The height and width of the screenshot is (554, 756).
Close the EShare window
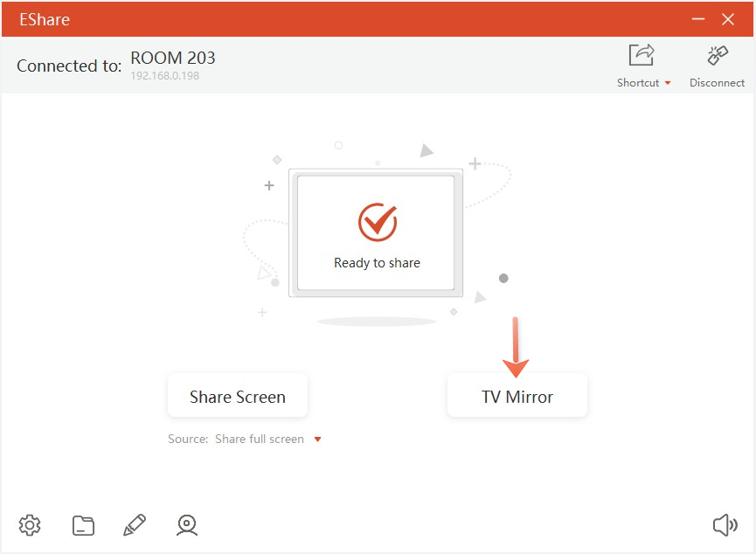click(728, 19)
